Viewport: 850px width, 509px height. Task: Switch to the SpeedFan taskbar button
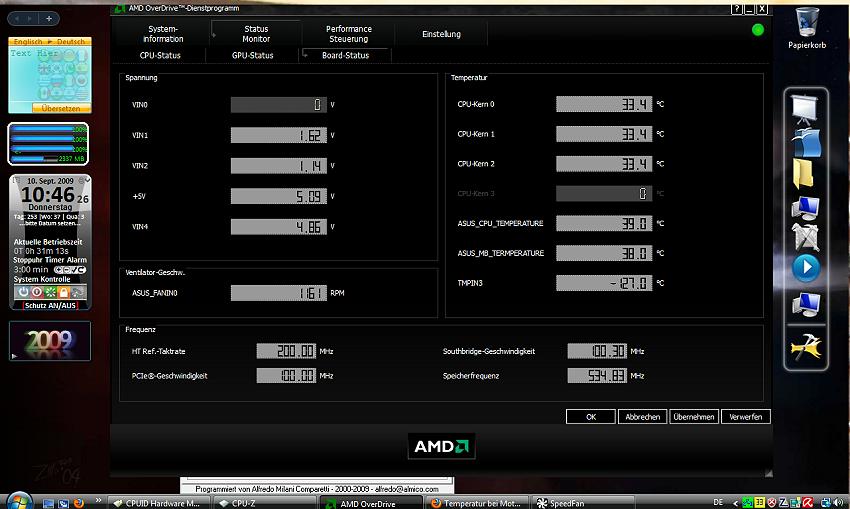(x=583, y=503)
